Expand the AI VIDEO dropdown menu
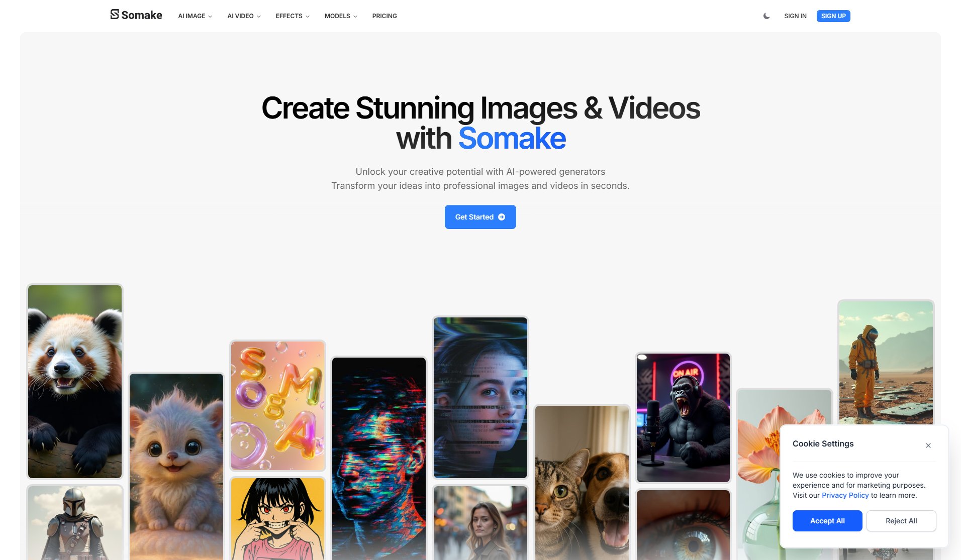 click(244, 16)
